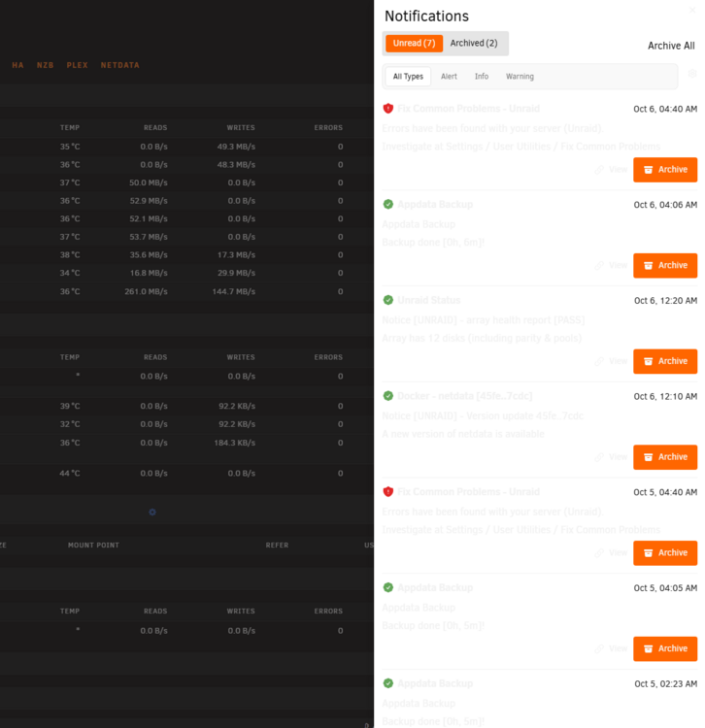View the Oct 6, 04:40 AM Fix Common Problems alert
This screenshot has height=728, width=705.
(611, 170)
